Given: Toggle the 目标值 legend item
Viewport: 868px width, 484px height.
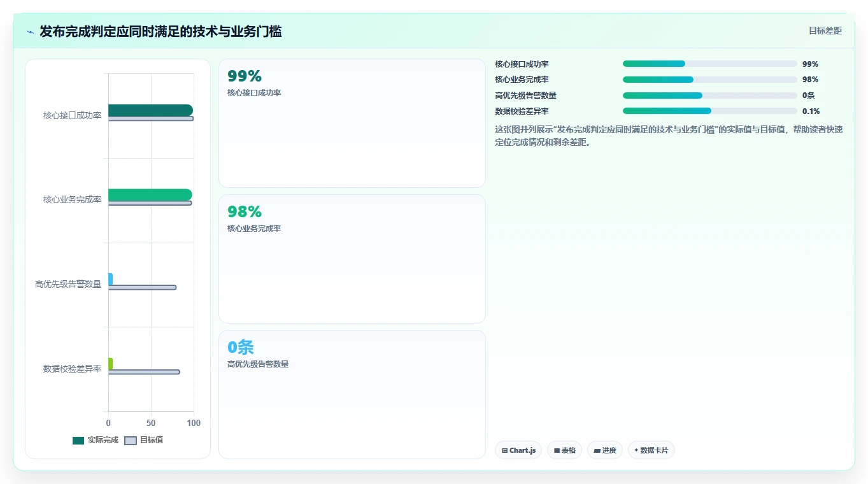Looking at the screenshot, I should (x=143, y=440).
